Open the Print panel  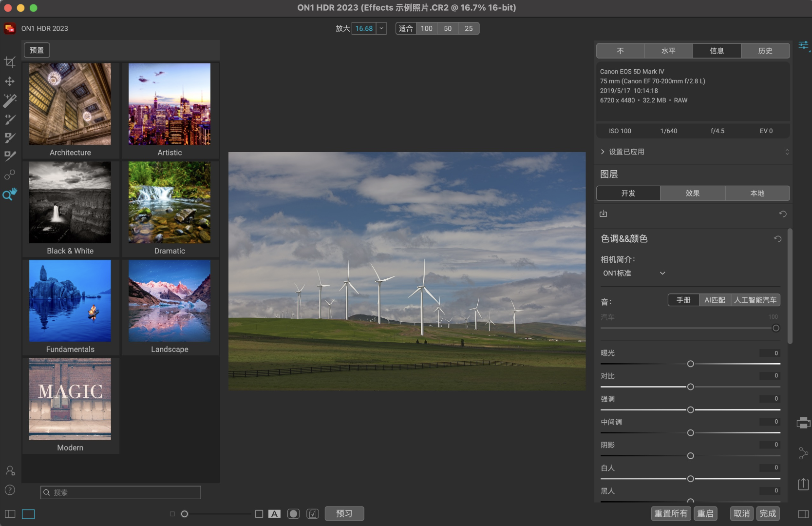click(x=803, y=422)
